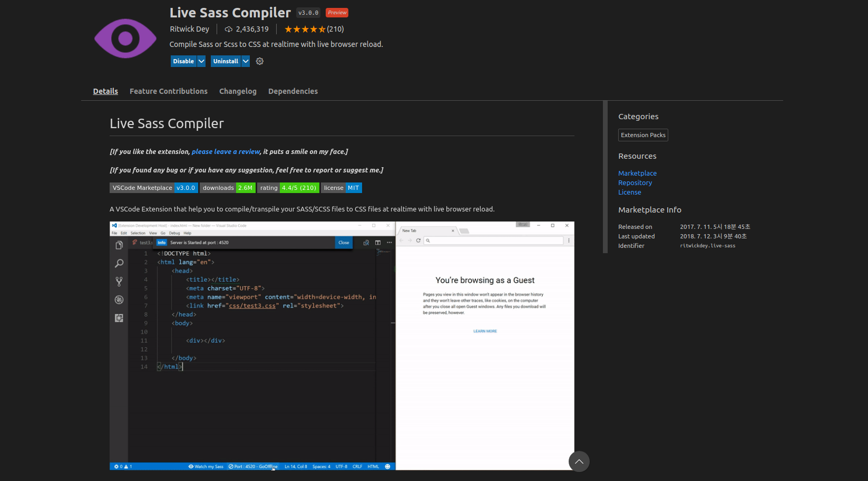This screenshot has height=481, width=868.
Task: Click the identifier ritwickdey.live-sass
Action: [x=707, y=246]
